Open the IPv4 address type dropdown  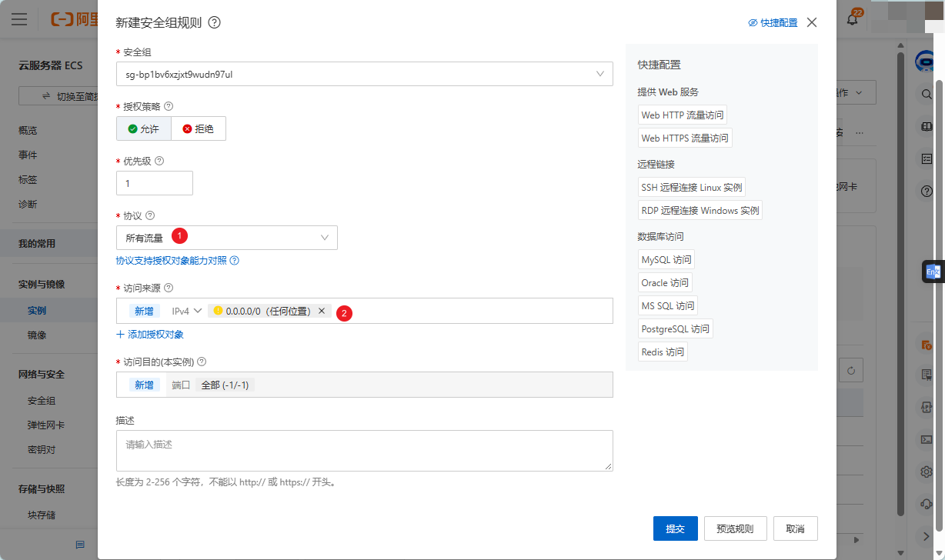(x=186, y=311)
